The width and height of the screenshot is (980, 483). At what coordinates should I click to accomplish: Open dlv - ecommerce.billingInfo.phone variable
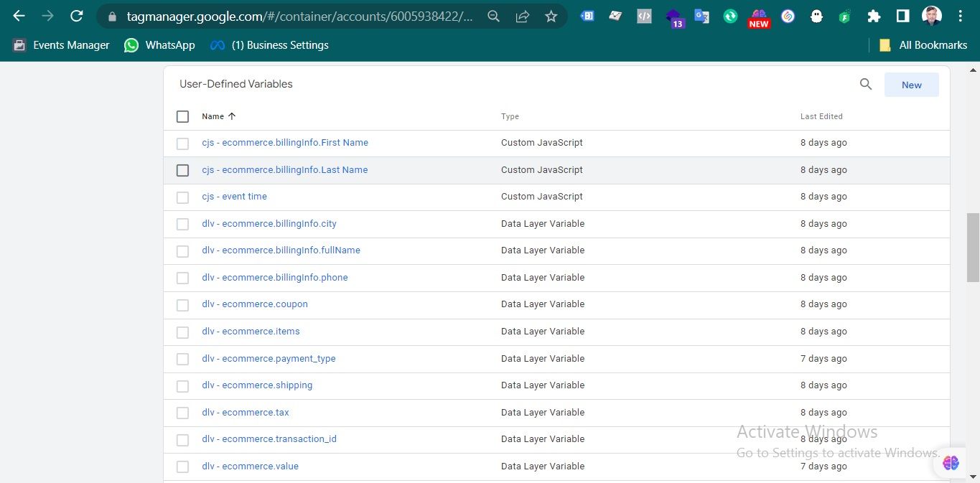275,278
